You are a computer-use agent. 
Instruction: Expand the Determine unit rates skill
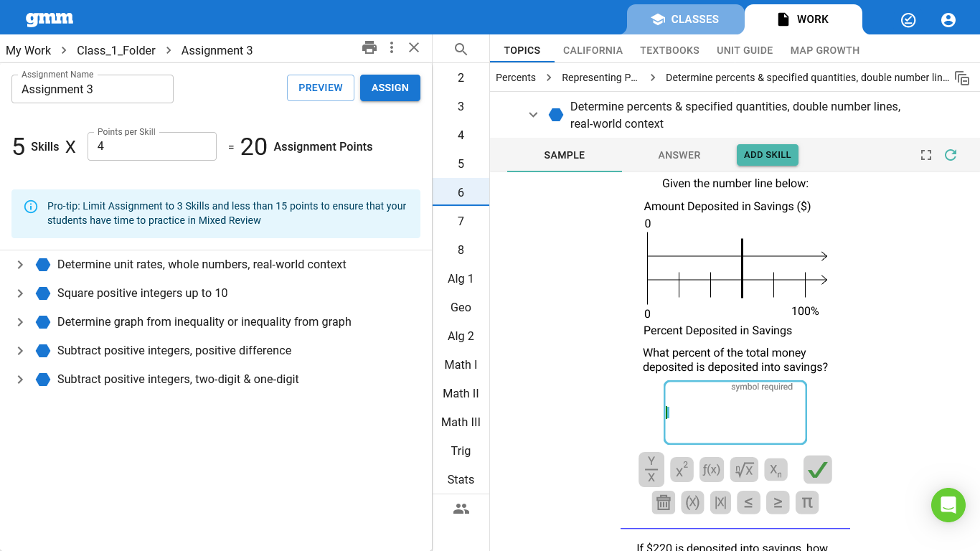coord(20,265)
